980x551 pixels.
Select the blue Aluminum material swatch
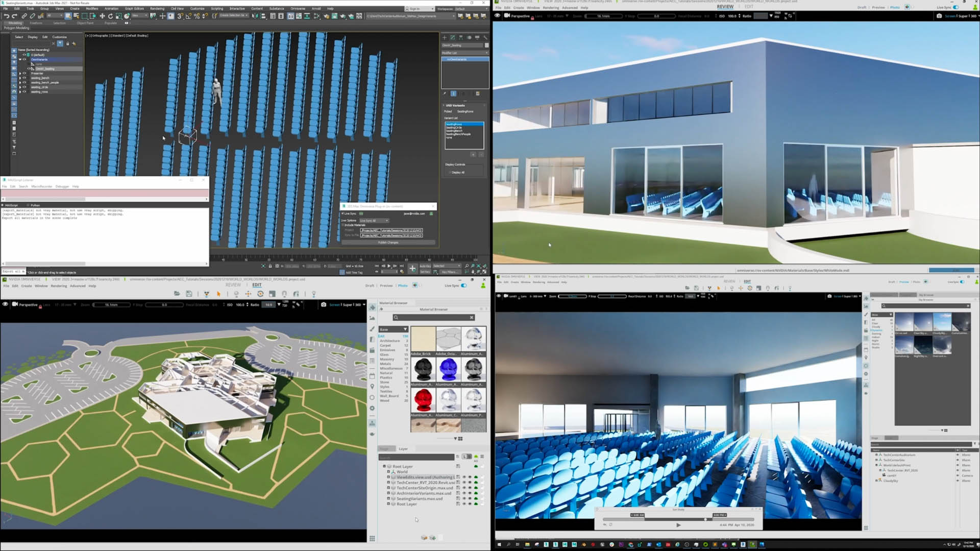click(448, 369)
